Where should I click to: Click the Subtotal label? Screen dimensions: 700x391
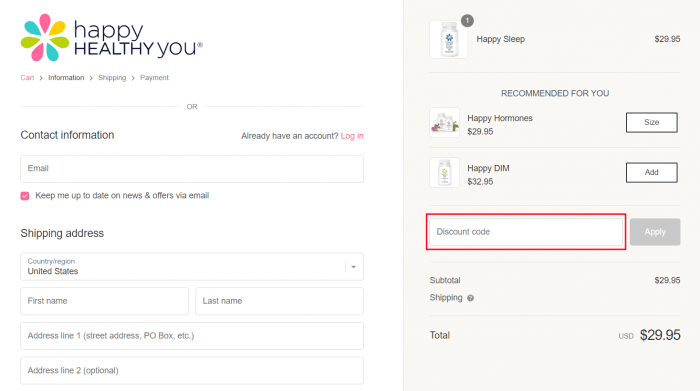[x=445, y=280]
